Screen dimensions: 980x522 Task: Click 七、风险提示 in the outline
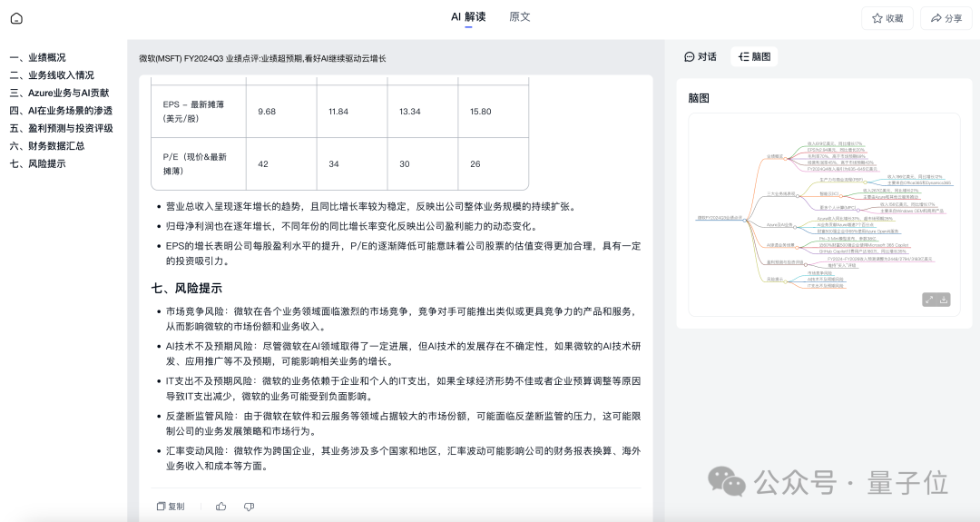pyautogui.click(x=37, y=163)
